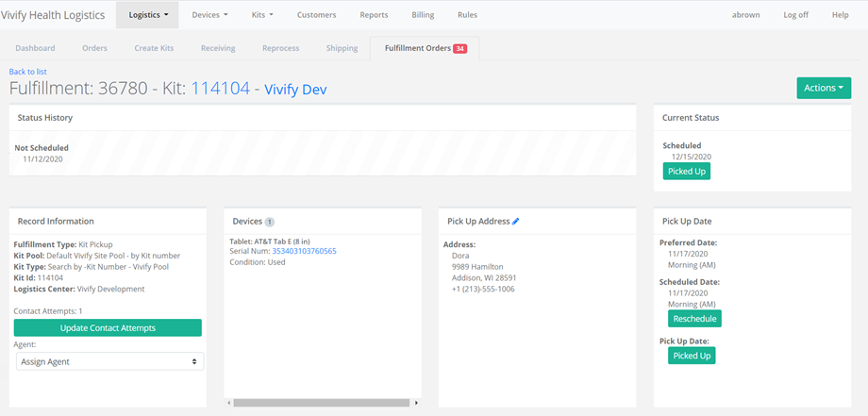Click Picked Up button under Current Status
868x416 pixels.
(686, 171)
